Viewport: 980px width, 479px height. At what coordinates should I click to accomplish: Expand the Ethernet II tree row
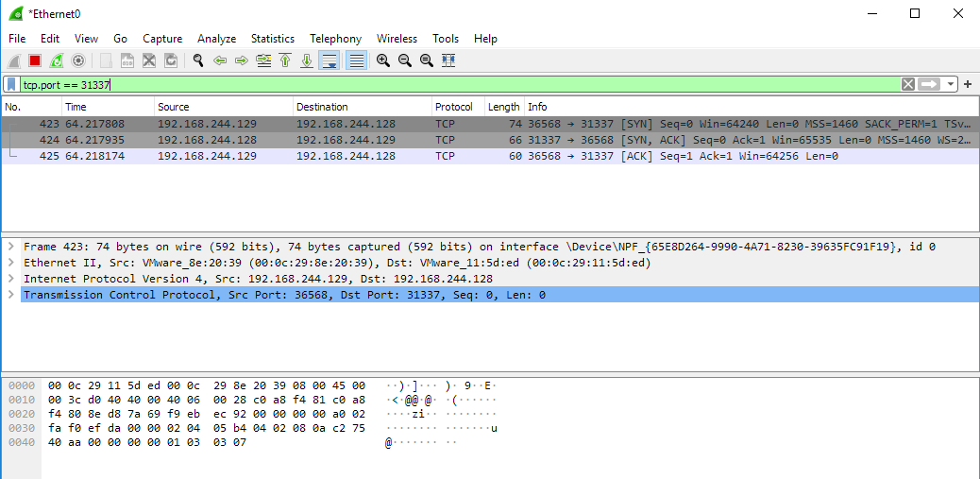(x=10, y=263)
